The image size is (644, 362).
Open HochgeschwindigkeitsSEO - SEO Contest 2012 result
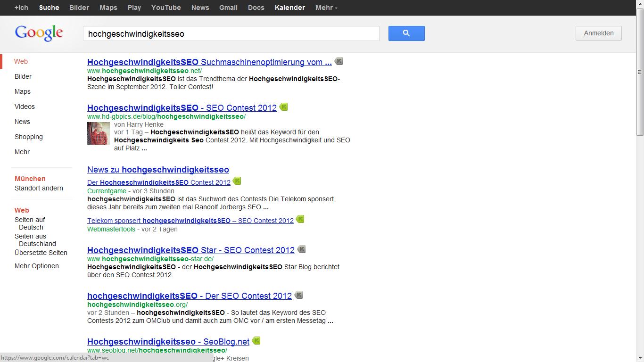(182, 107)
